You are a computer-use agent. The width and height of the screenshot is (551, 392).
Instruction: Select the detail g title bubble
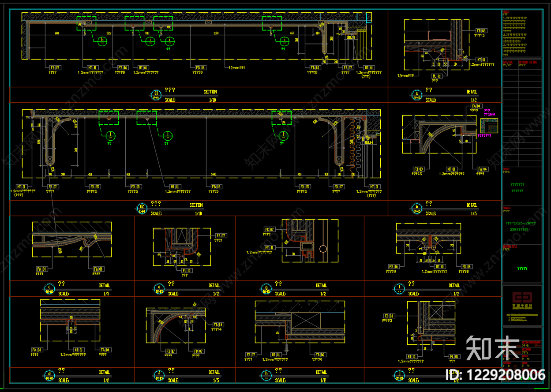[x=266, y=288]
